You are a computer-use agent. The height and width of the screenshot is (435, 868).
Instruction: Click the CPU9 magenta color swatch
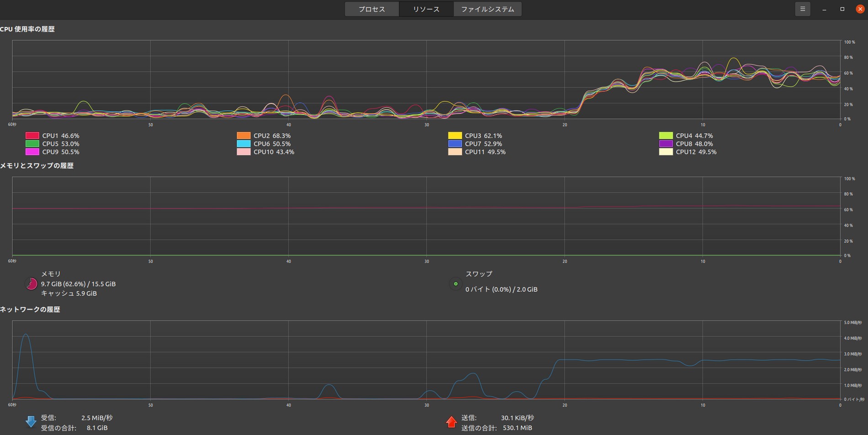[32, 152]
